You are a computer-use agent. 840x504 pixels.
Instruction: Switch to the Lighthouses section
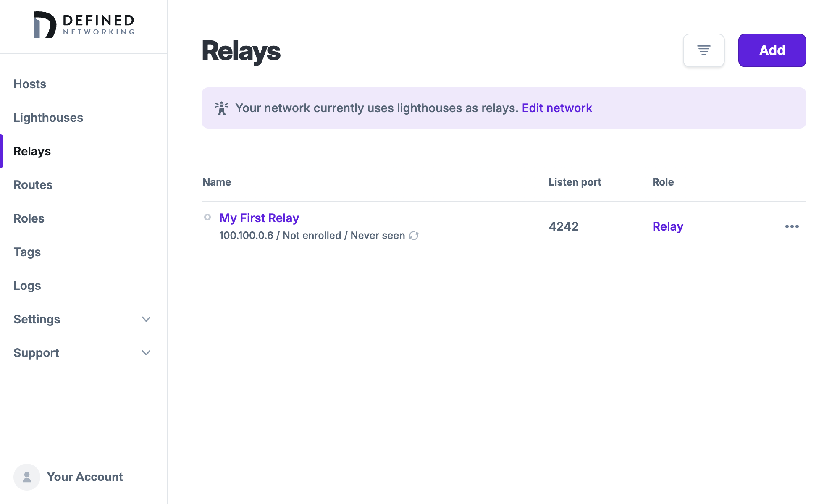(48, 118)
